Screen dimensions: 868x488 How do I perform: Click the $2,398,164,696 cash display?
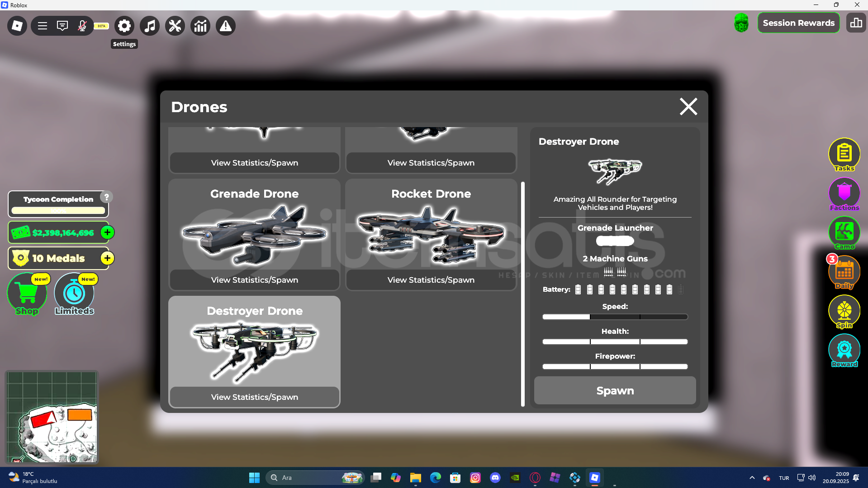pos(58,232)
